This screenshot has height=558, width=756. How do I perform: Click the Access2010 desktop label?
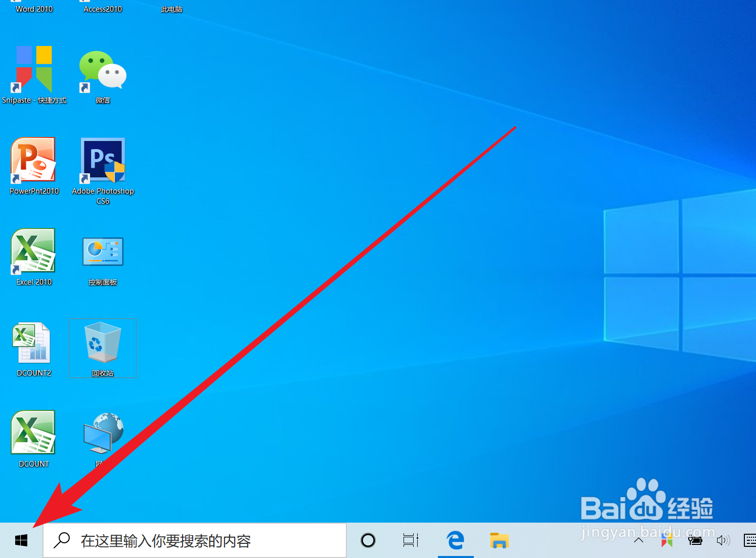pyautogui.click(x=103, y=9)
